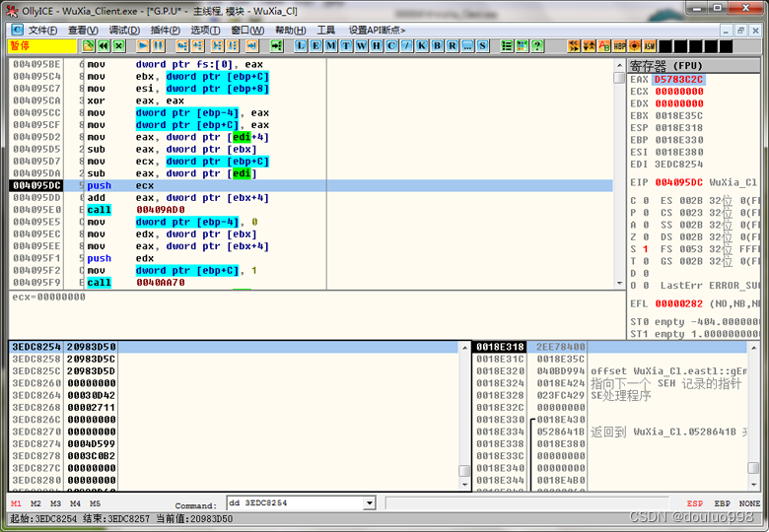Click the M3 memory button
The width and height of the screenshot is (769, 532).
pos(55,503)
